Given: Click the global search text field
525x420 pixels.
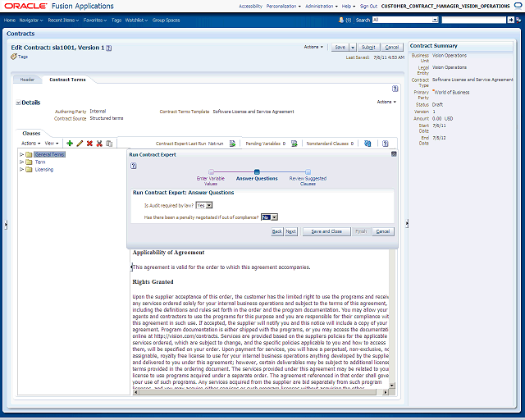Looking at the screenshot, I should (x=474, y=20).
